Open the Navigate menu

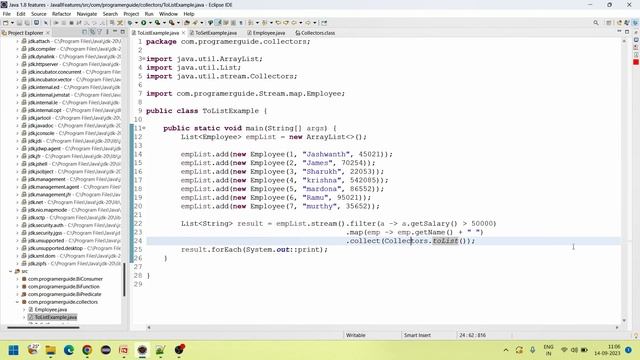point(87,14)
